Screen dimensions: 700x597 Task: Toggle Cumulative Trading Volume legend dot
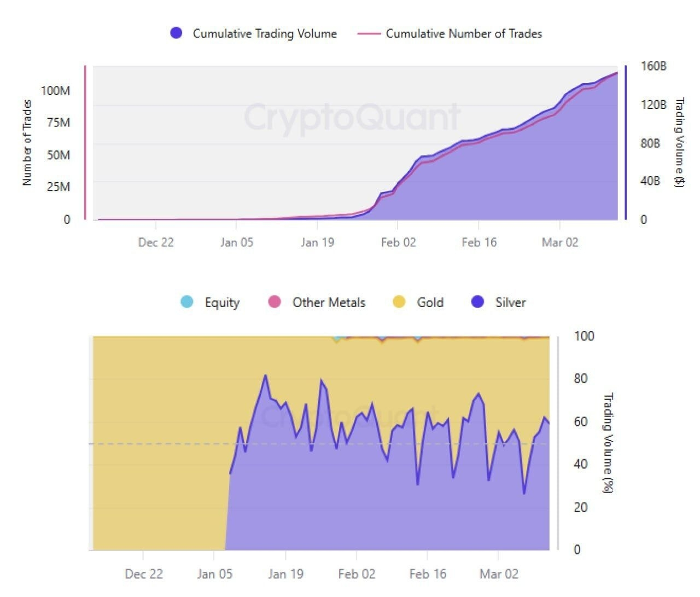[176, 33]
